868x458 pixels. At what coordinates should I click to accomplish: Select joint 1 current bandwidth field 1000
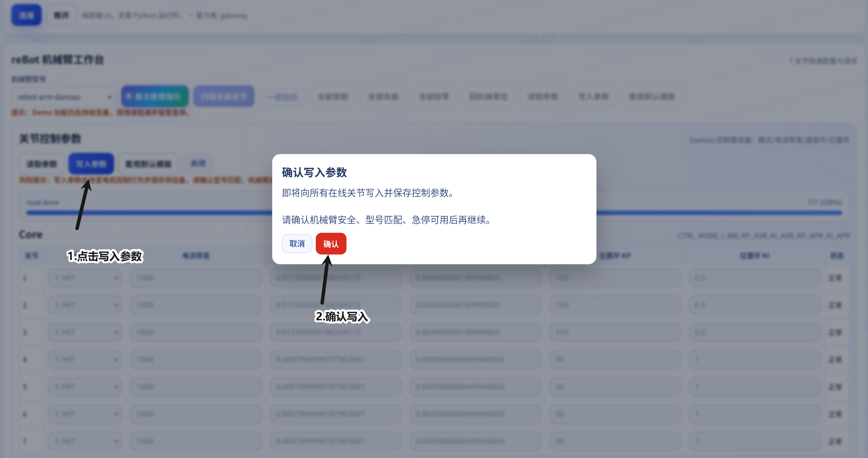(x=196, y=278)
